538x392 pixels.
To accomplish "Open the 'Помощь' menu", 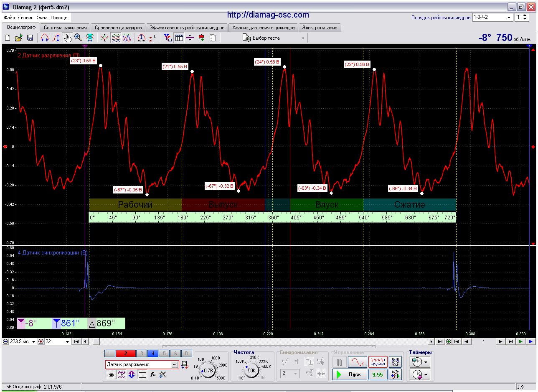I will coord(59,18).
